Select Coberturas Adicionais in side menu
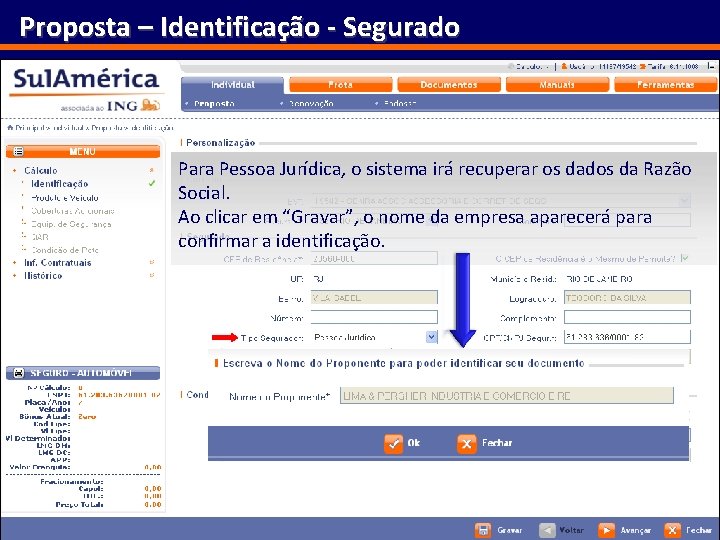This screenshot has height=540, width=720. click(73, 211)
